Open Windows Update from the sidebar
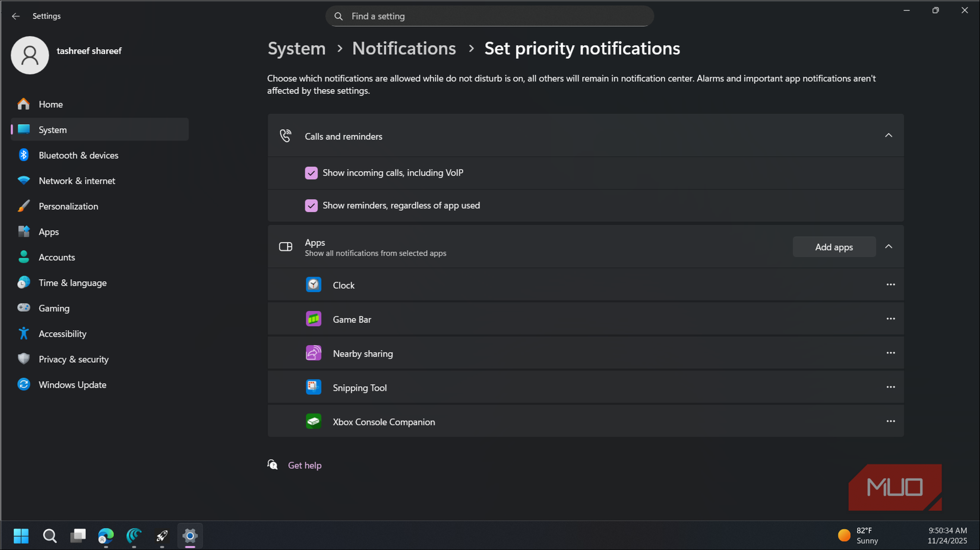The width and height of the screenshot is (980, 550). pyautogui.click(x=72, y=384)
